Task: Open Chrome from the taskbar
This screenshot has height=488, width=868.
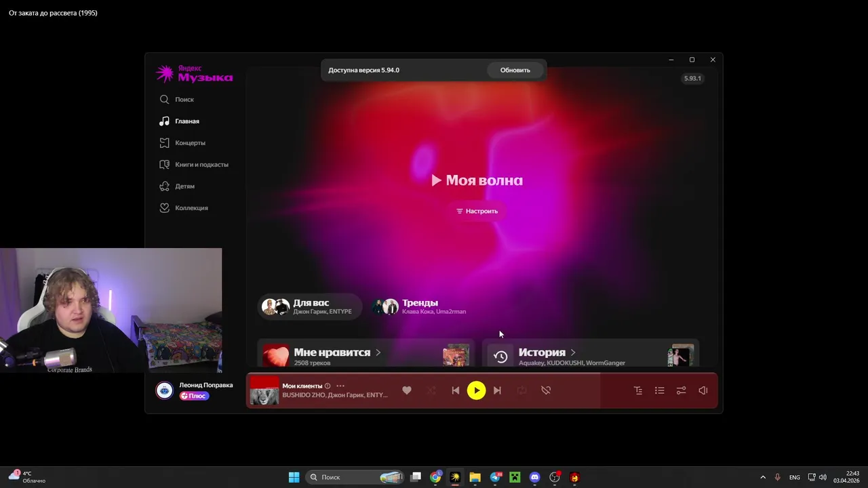Action: click(x=435, y=477)
